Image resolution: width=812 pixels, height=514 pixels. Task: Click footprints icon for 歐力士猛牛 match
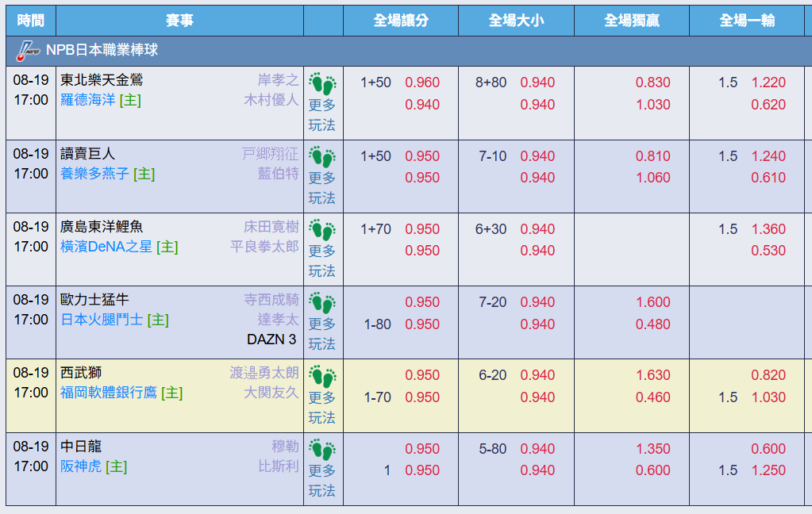(322, 303)
